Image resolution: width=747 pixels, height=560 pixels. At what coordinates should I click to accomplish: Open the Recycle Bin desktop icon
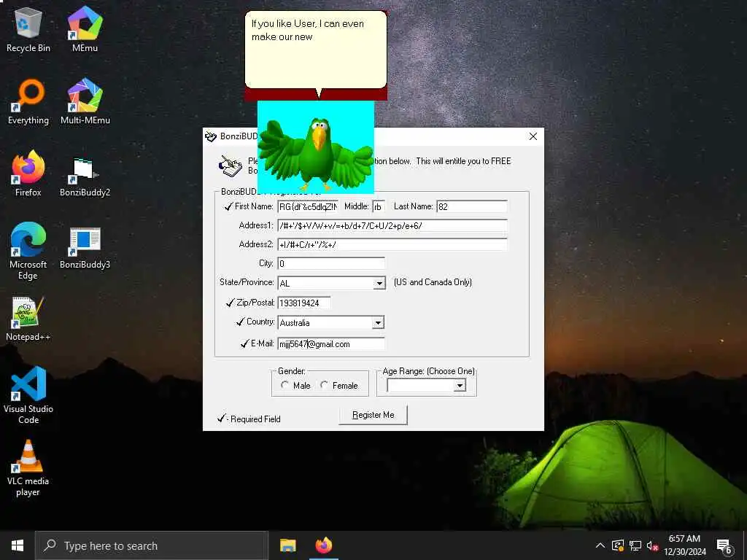[28, 29]
